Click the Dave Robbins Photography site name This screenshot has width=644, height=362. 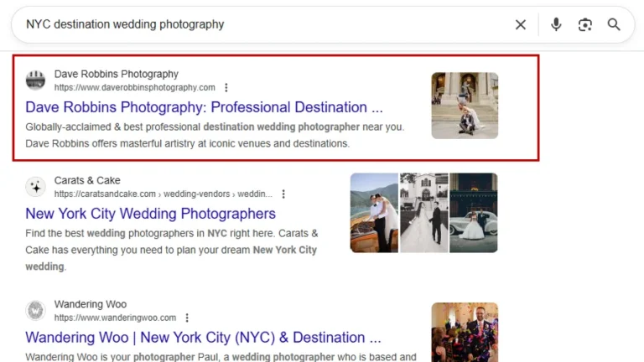click(x=117, y=74)
